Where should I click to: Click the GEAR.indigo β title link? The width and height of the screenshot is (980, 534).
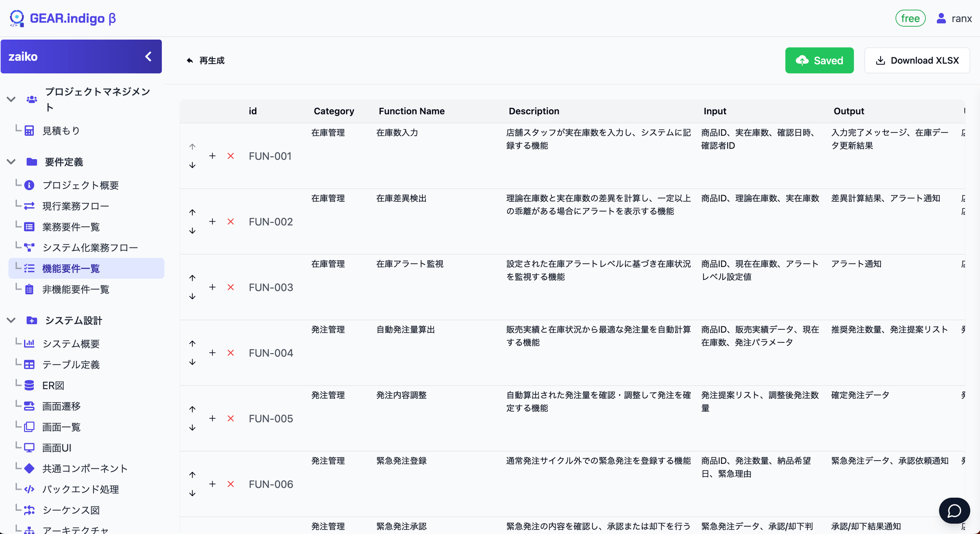[73, 19]
